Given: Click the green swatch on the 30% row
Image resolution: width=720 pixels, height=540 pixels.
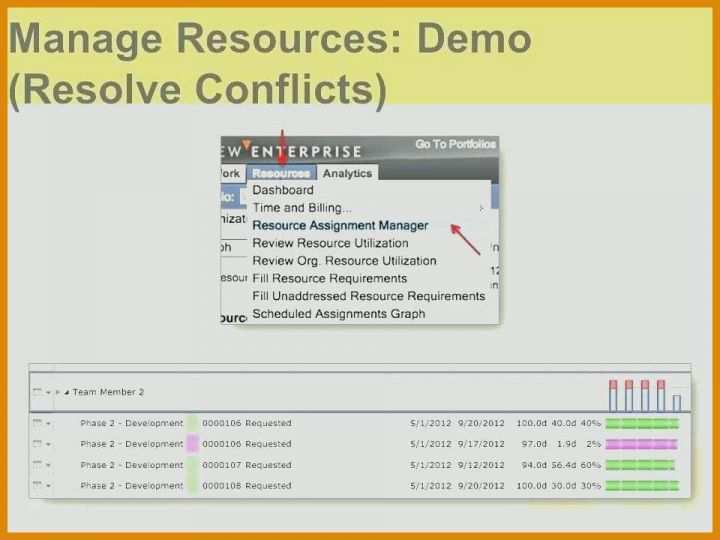Looking at the screenshot, I should pos(192,485).
